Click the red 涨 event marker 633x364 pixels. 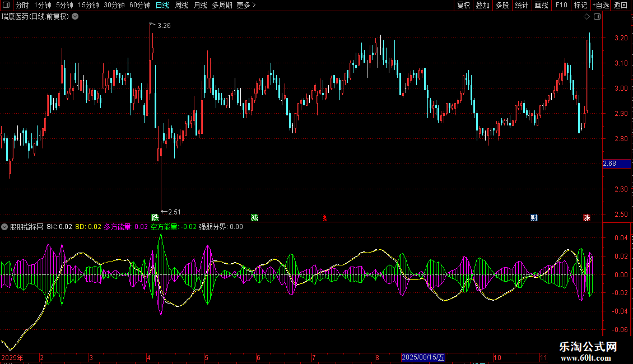[x=587, y=217]
